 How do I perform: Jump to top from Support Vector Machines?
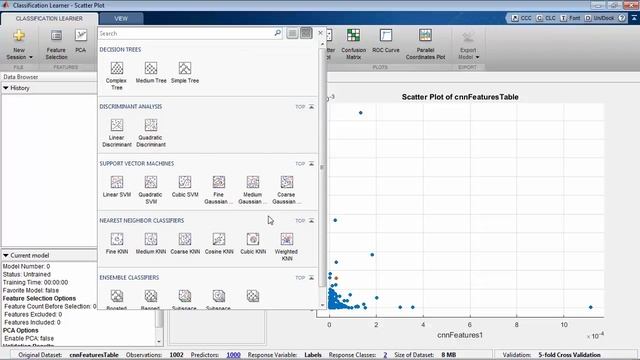coord(300,164)
